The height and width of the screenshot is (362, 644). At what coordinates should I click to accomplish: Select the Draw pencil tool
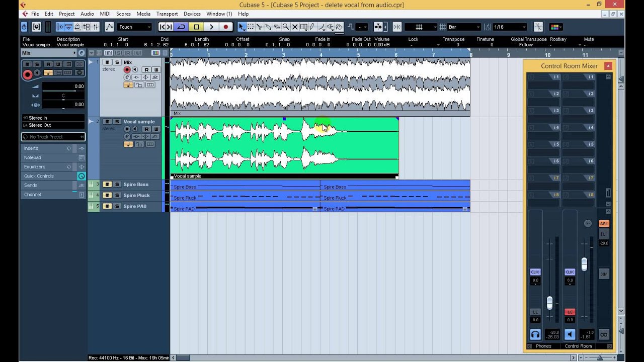click(312, 27)
